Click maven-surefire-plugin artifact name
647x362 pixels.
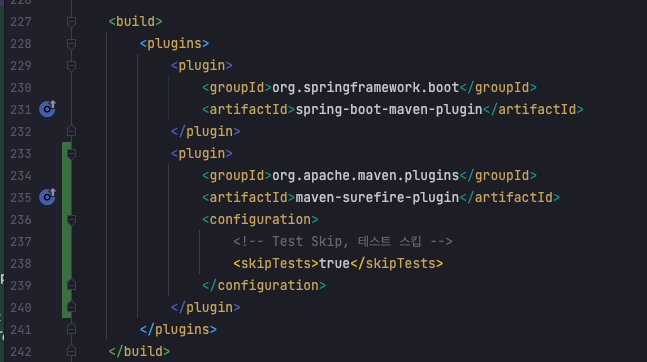click(377, 197)
